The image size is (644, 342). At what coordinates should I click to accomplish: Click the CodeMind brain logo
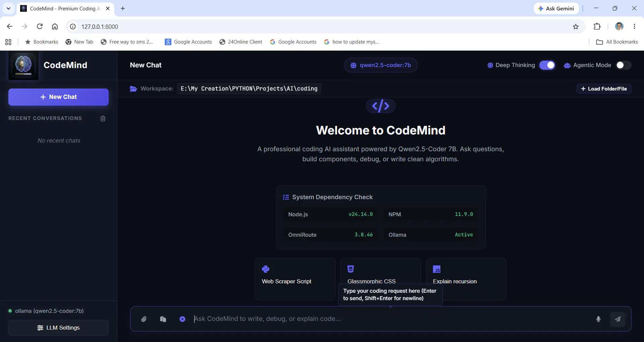tap(23, 65)
